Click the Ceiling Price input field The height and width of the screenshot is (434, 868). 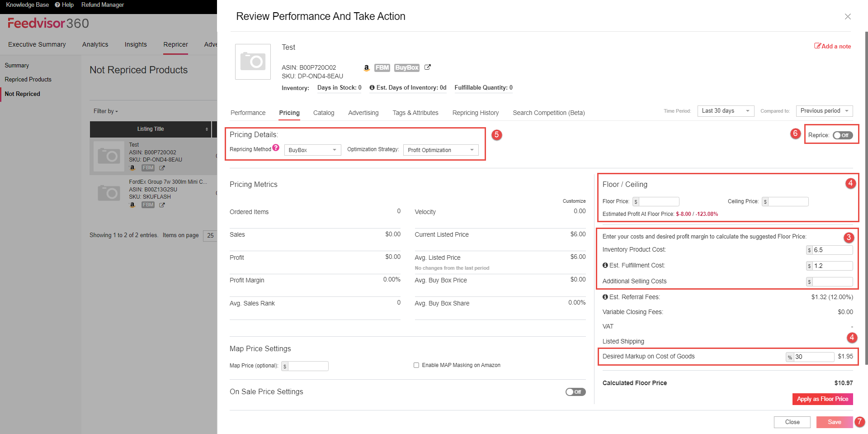788,201
